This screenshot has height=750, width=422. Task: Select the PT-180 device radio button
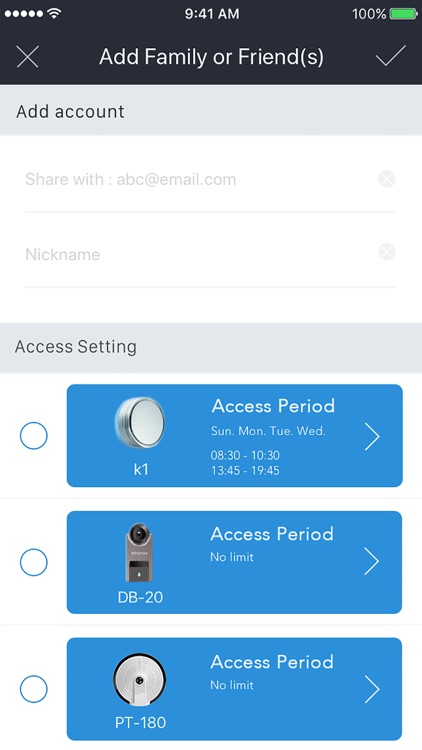(33, 689)
